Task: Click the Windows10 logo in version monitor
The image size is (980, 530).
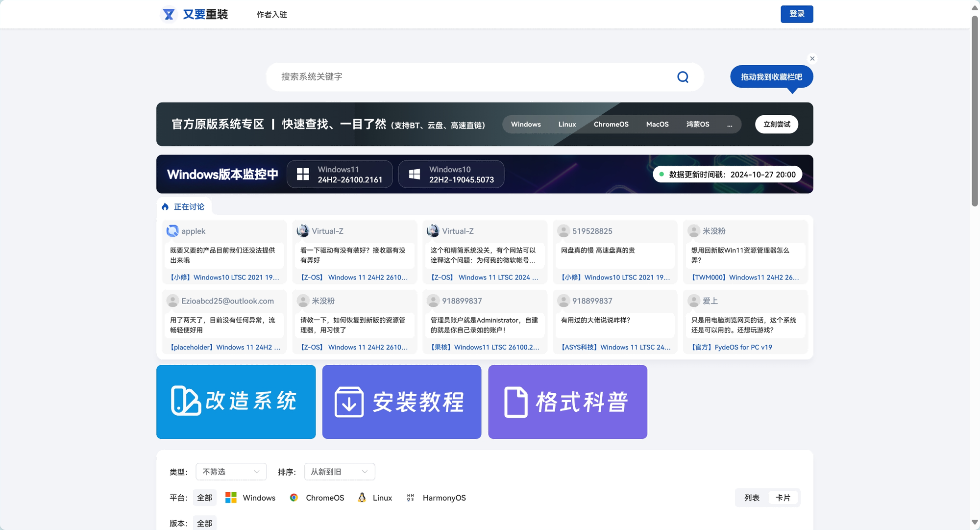Action: pos(414,174)
